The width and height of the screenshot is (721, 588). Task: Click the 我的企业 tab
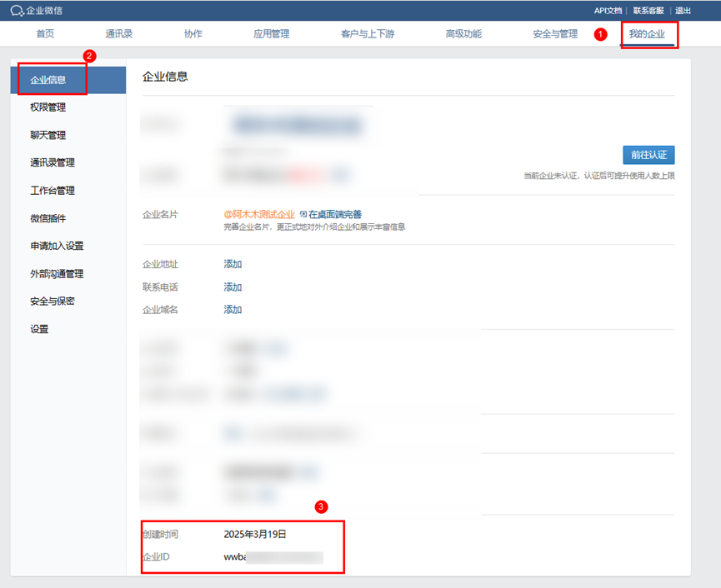(x=648, y=34)
